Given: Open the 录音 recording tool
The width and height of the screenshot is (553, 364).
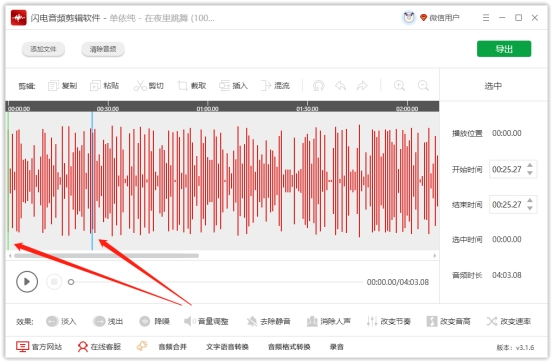Looking at the screenshot, I should click(337, 347).
